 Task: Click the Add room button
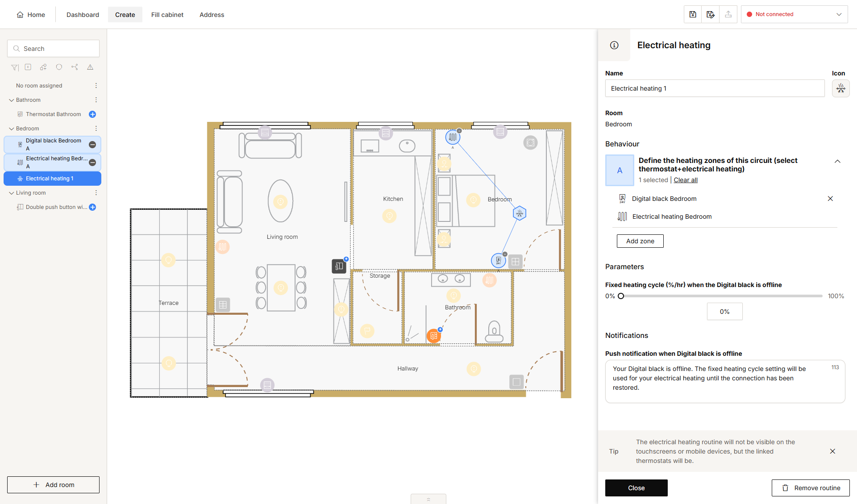[x=53, y=485]
